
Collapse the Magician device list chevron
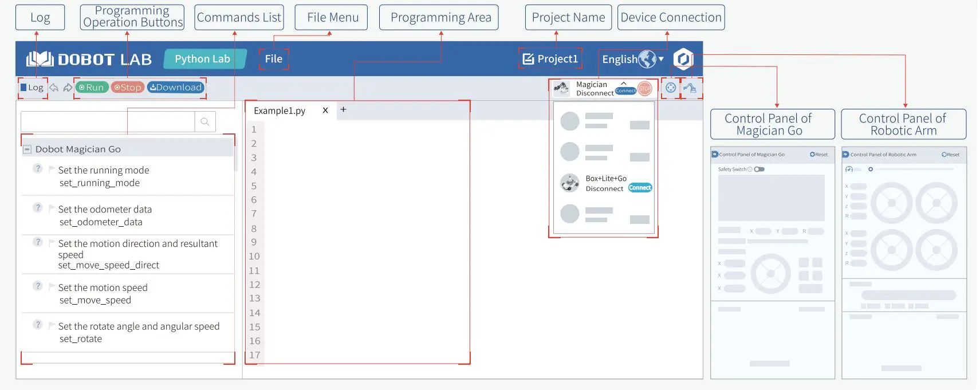tap(624, 83)
